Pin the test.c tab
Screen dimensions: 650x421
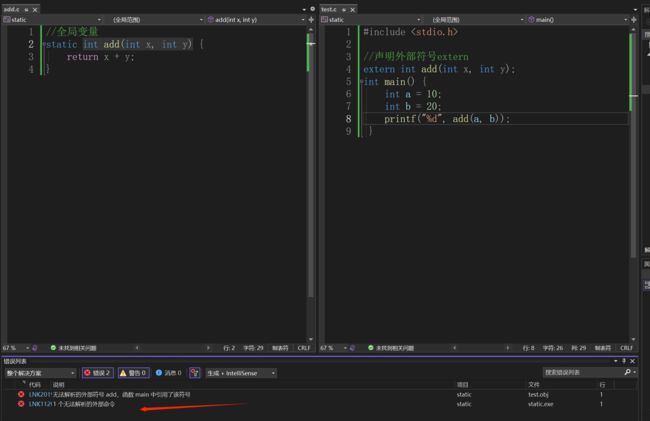[x=344, y=10]
